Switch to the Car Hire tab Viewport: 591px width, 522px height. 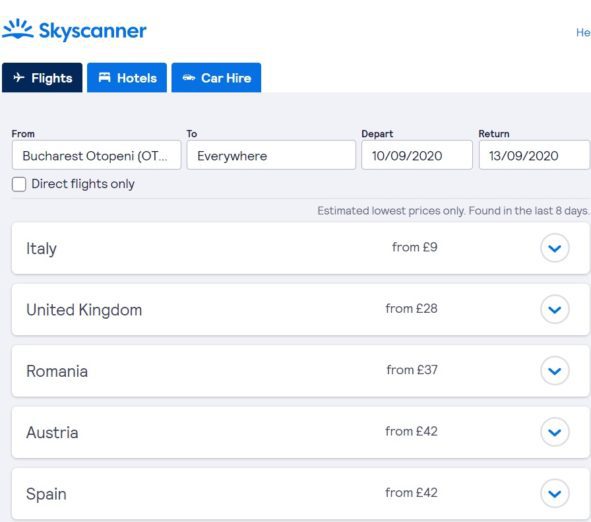pos(216,78)
